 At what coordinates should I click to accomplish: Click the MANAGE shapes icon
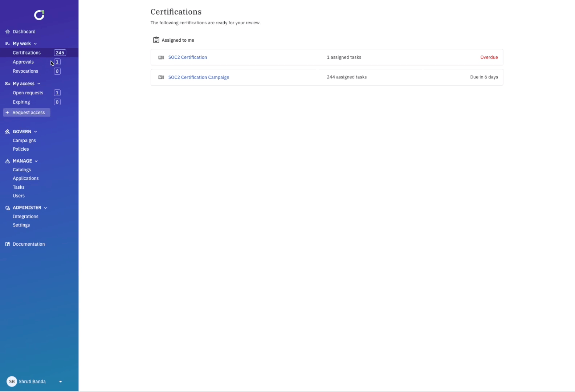[7, 161]
